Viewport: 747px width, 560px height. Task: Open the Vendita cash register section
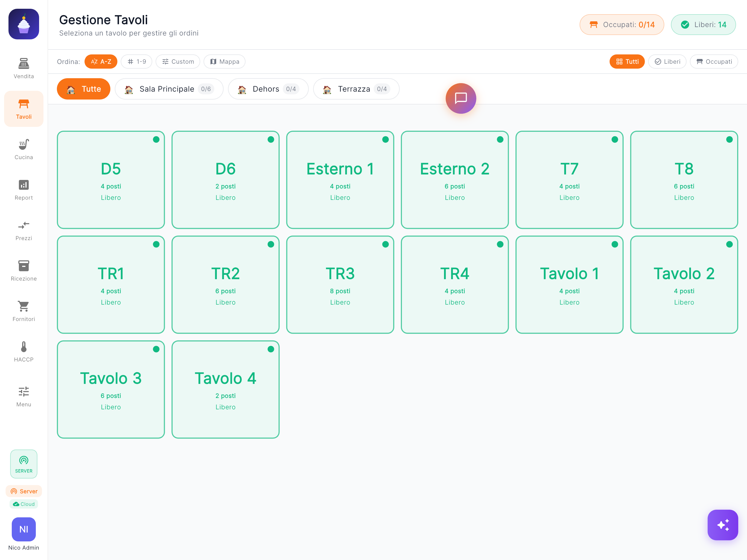pos(23,68)
